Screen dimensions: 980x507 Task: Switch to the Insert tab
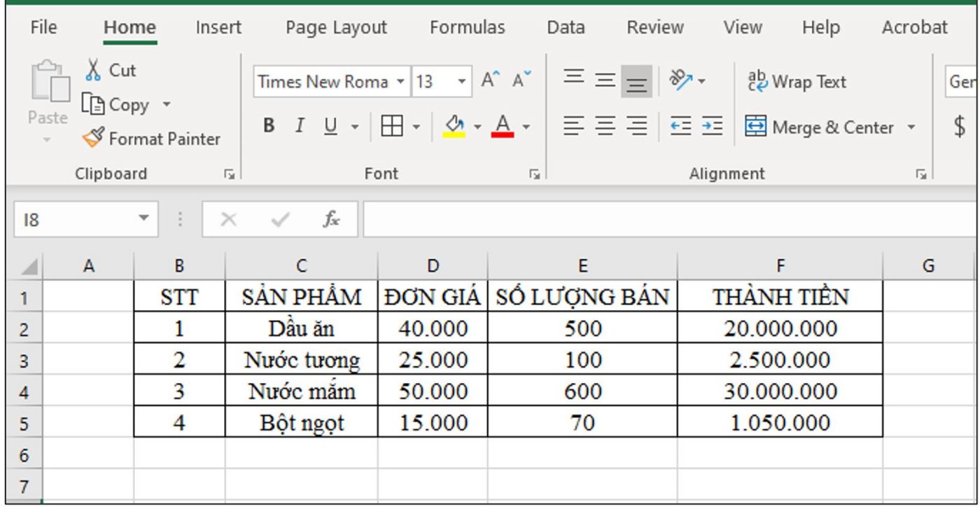218,27
